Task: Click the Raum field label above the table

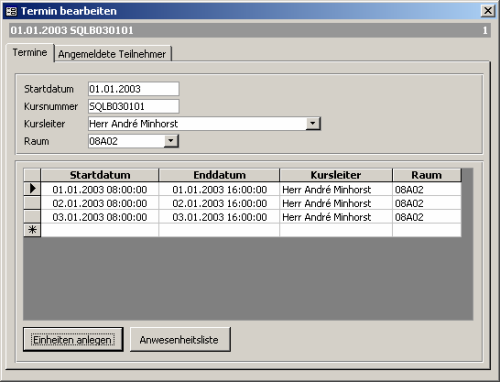Action: pyautogui.click(x=36, y=141)
